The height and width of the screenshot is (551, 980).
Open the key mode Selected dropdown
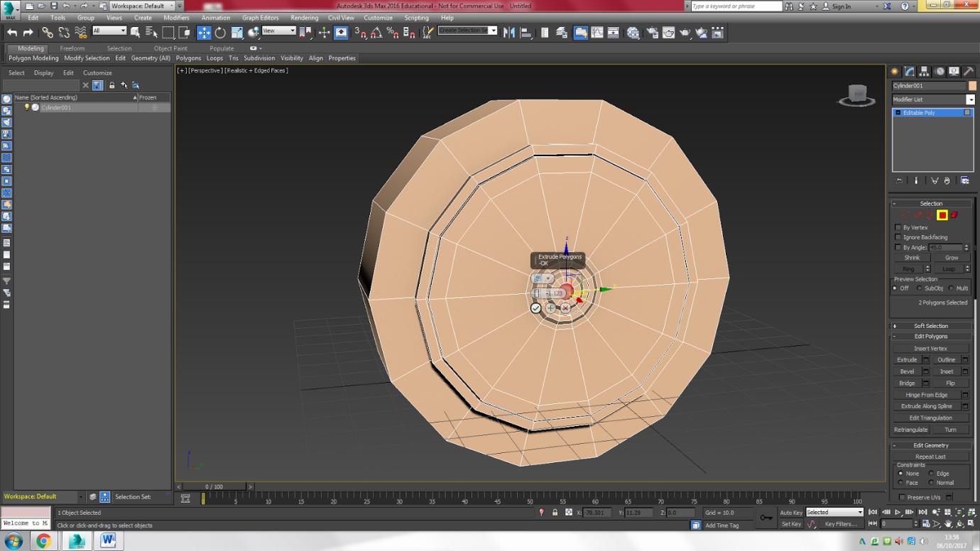click(x=834, y=512)
